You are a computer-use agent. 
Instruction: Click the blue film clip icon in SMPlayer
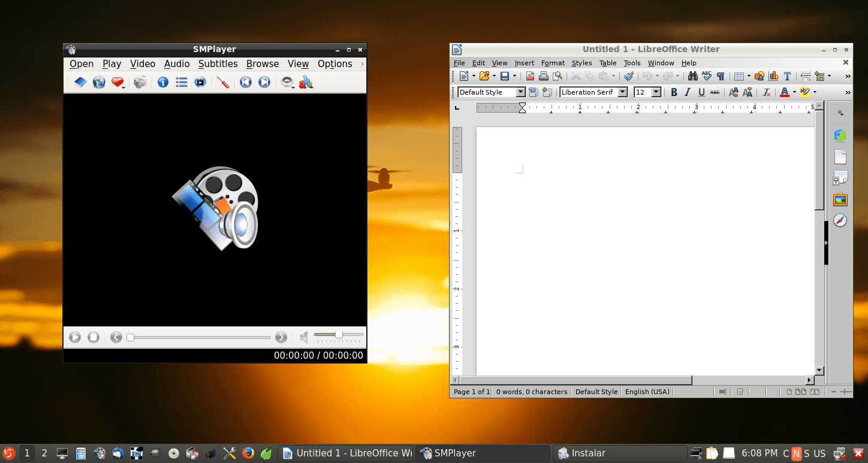point(200,83)
